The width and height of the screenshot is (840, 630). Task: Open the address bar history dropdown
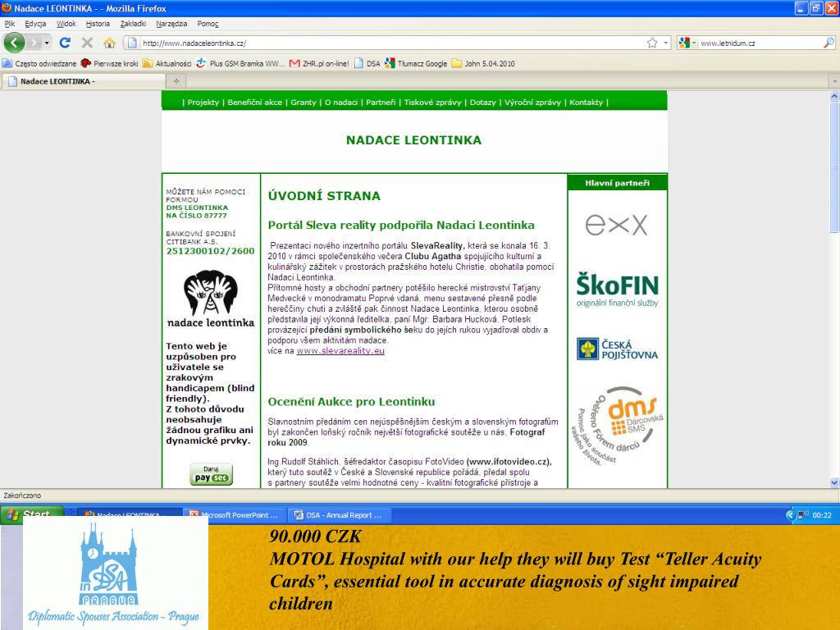pyautogui.click(x=666, y=43)
